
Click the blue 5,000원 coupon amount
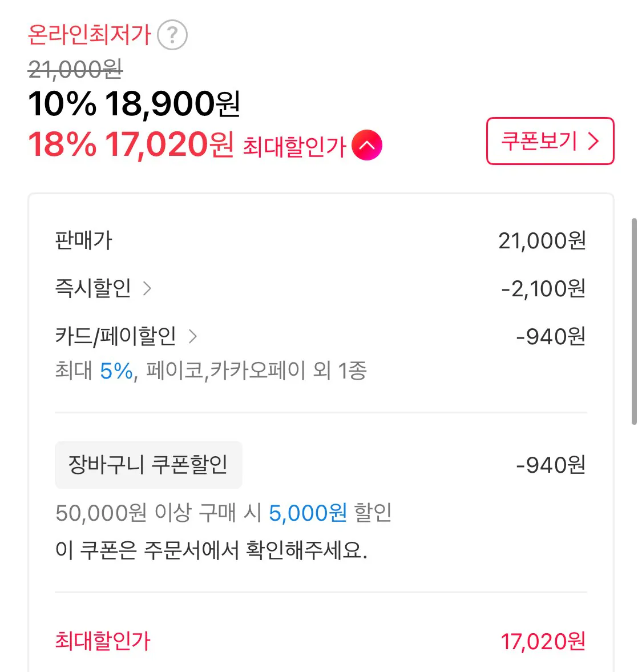308,513
